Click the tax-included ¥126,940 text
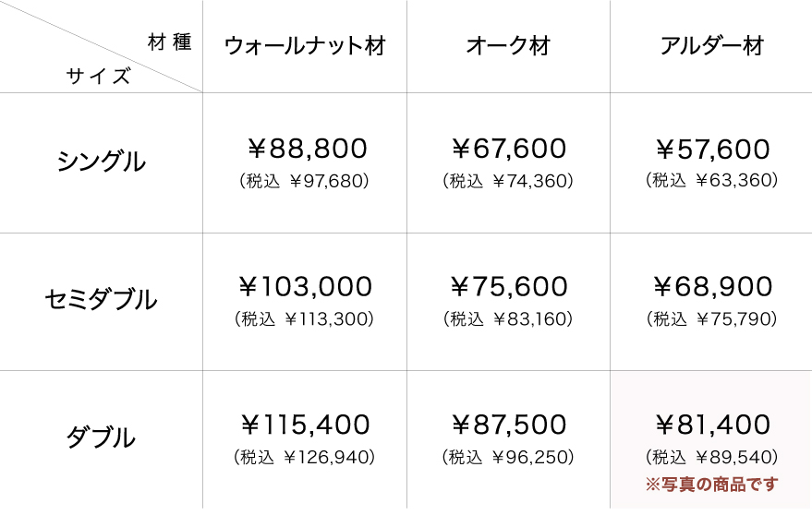This screenshot has width=812, height=527. coord(305,457)
